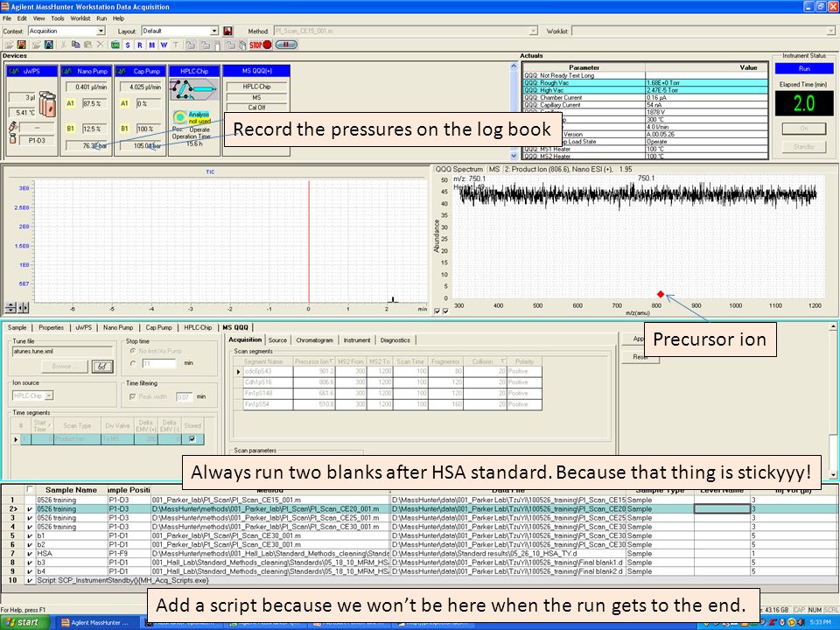Viewport: 840px width, 630px height.
Task: Toggle the Peak width checkbox
Action: tap(132, 397)
